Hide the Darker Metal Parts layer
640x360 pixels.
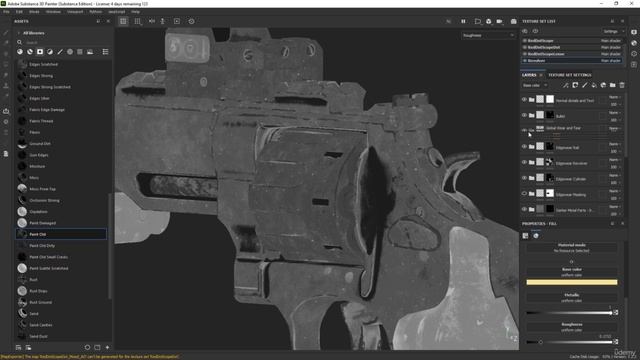click(524, 209)
